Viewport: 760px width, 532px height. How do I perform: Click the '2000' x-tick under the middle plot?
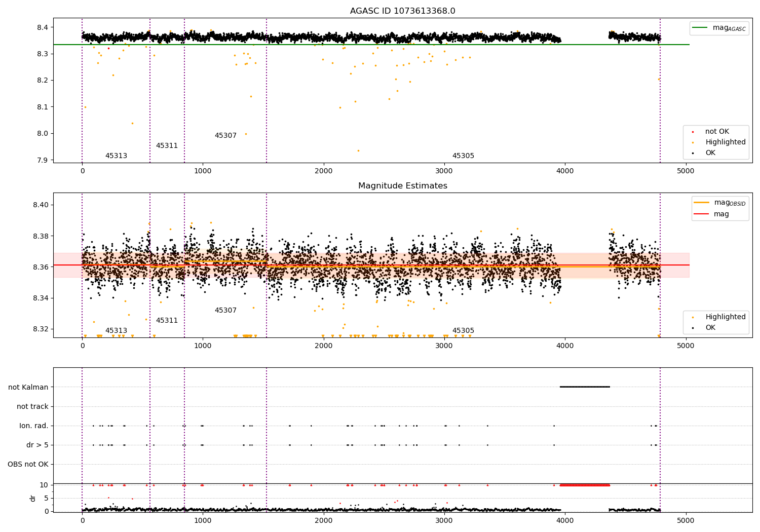pos(323,346)
